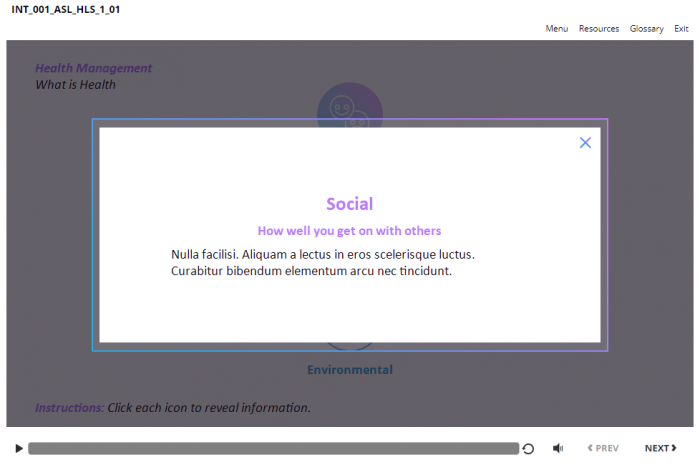Click the Nulla facilisi paragraph text
The image size is (700, 470).
click(322, 262)
